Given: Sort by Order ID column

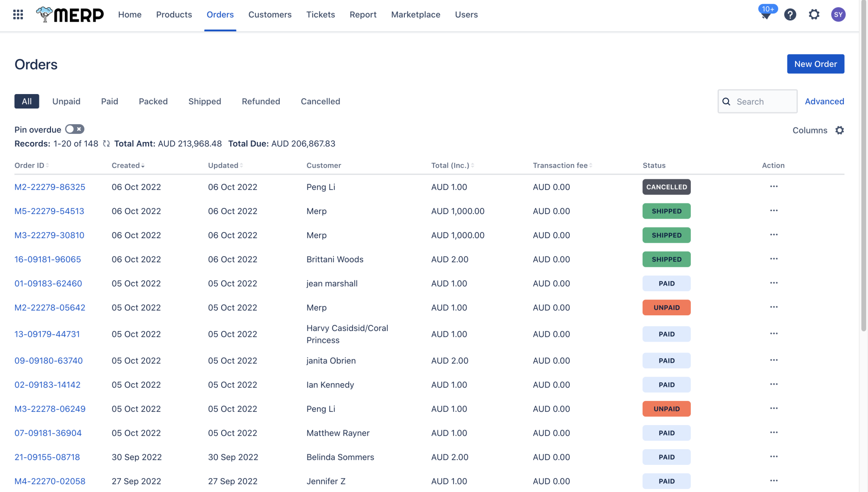Looking at the screenshot, I should point(32,165).
